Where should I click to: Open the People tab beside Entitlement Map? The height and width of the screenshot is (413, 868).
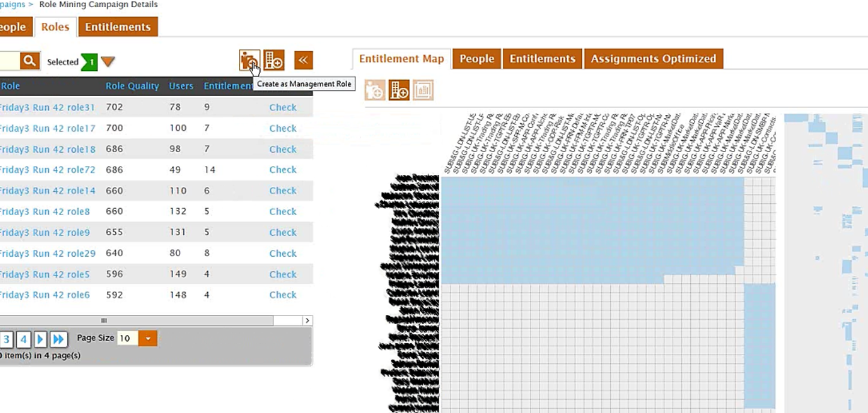click(x=477, y=59)
